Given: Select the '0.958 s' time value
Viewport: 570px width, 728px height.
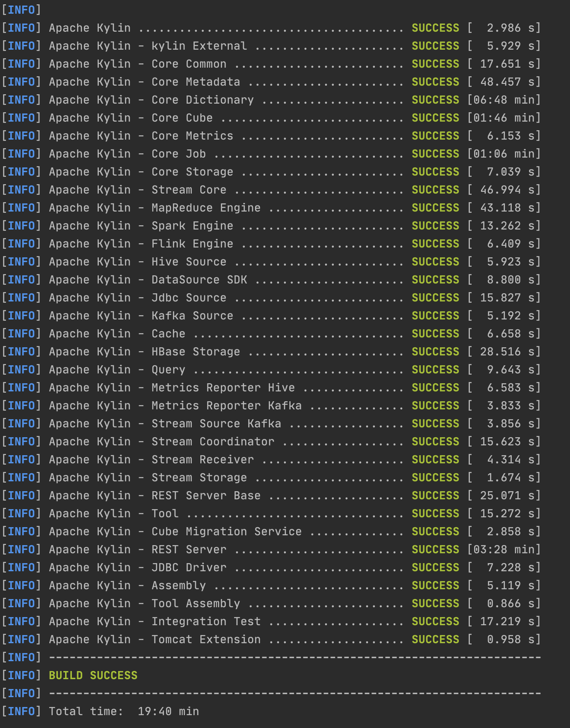Looking at the screenshot, I should pos(511,639).
